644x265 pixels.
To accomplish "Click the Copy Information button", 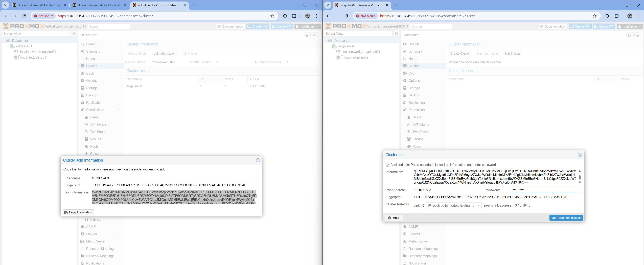I will pyautogui.click(x=78, y=212).
